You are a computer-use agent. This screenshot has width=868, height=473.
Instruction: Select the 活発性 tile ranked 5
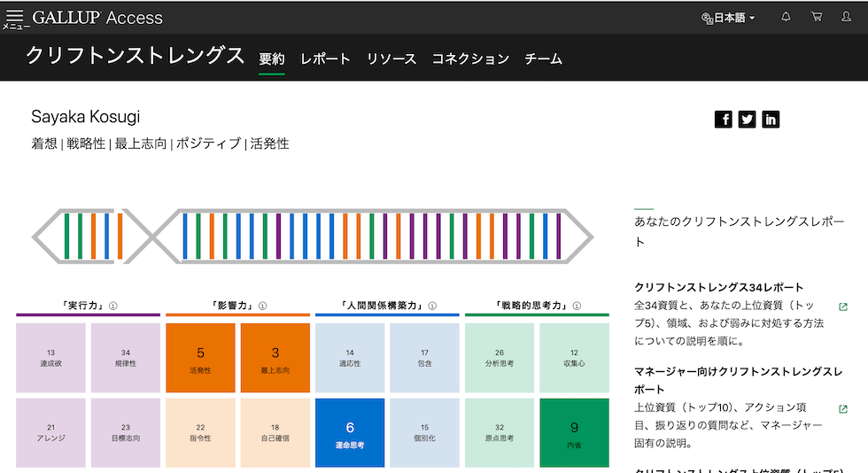[200, 358]
